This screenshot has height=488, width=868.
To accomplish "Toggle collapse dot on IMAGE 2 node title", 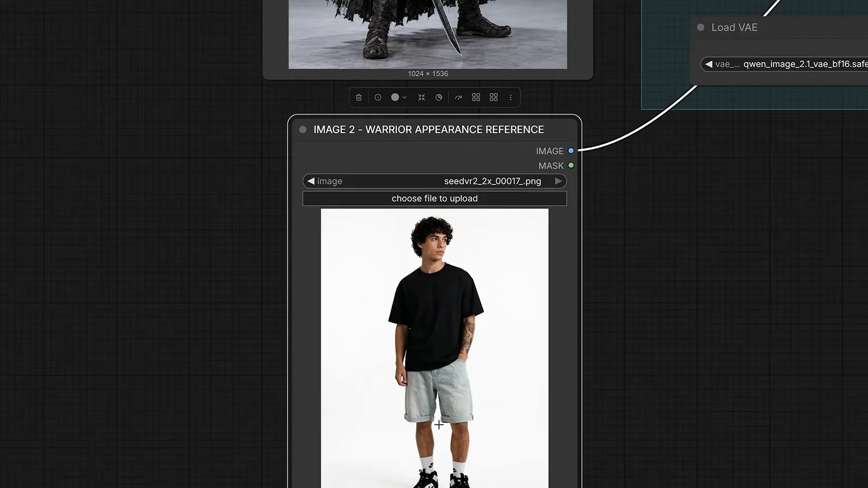I will click(303, 130).
